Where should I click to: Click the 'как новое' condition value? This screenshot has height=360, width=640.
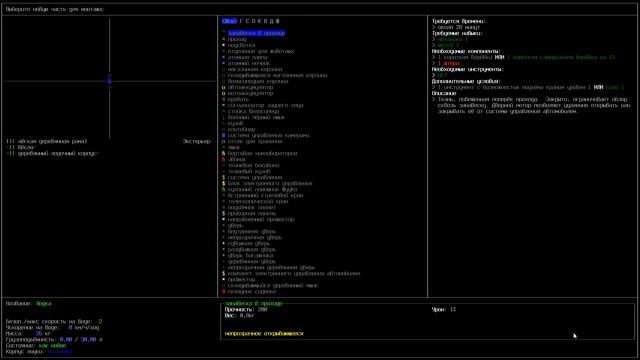coord(52,345)
